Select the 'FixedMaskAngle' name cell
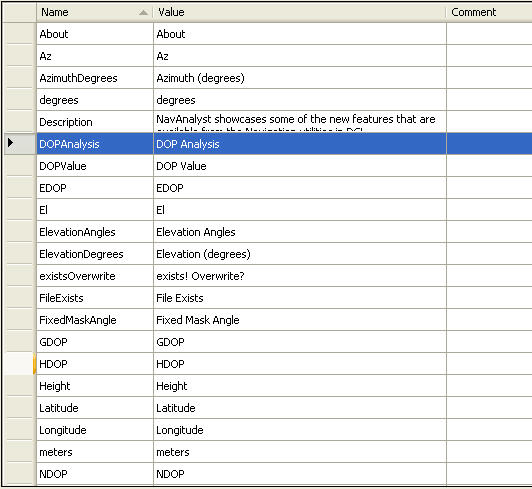Viewport: 532px width, 489px height. point(95,320)
